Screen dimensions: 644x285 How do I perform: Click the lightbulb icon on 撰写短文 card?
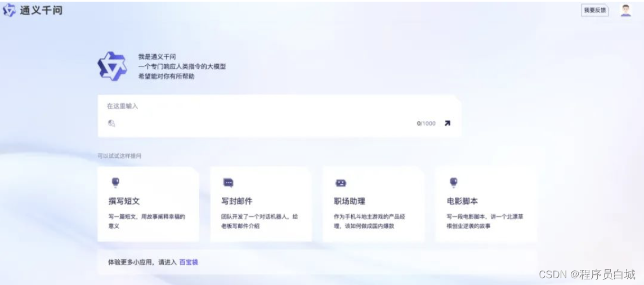click(x=115, y=182)
